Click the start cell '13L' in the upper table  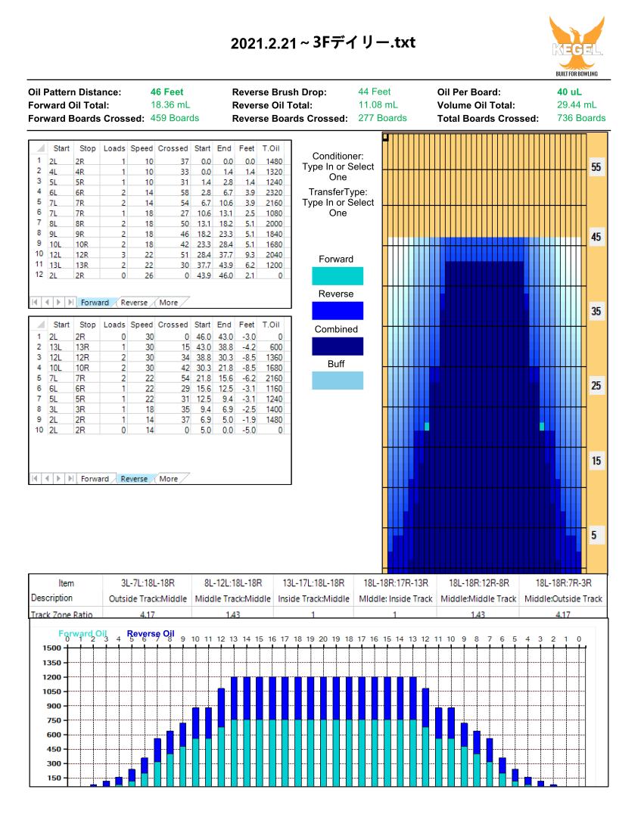tap(55, 265)
